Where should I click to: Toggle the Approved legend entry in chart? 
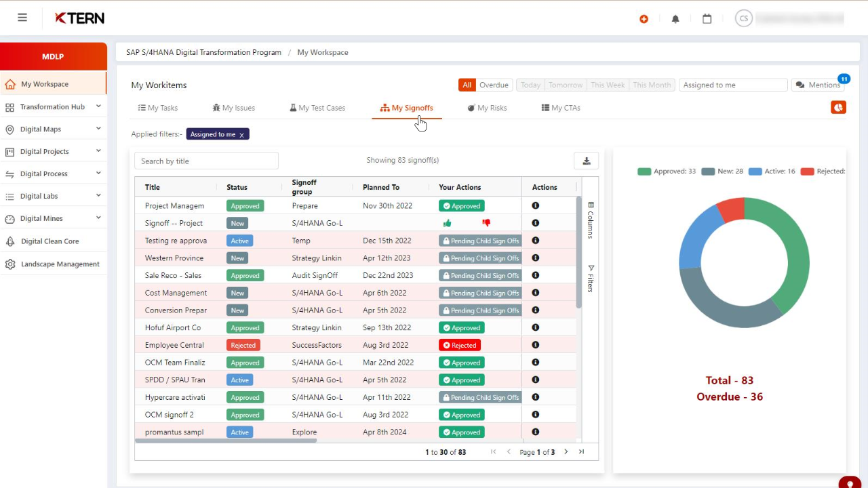(667, 171)
